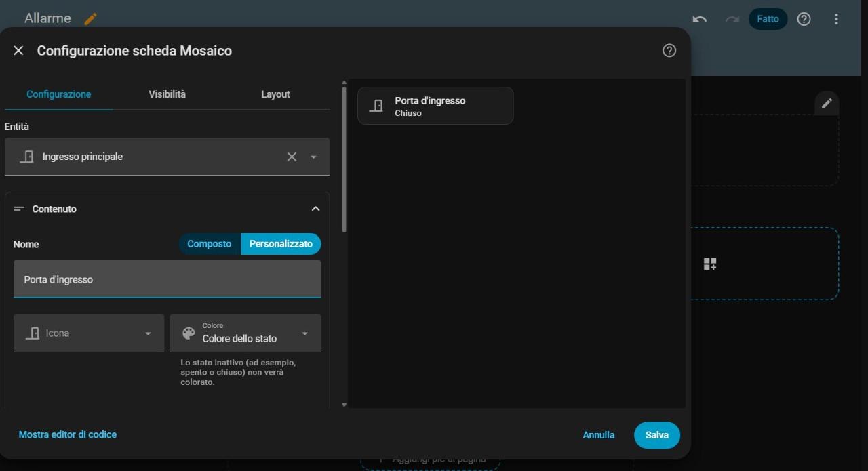
Task: Open the Colore dello stato dropdown
Action: 304,333
